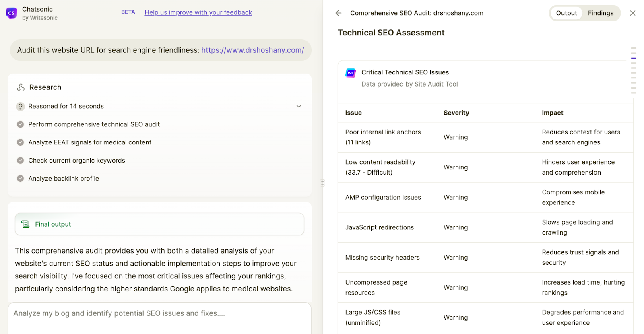Expand the reasoning details chevron
644x334 pixels.
point(299,106)
